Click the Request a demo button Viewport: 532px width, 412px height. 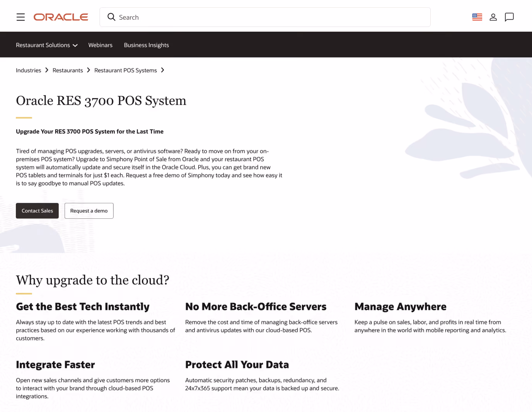[89, 211]
